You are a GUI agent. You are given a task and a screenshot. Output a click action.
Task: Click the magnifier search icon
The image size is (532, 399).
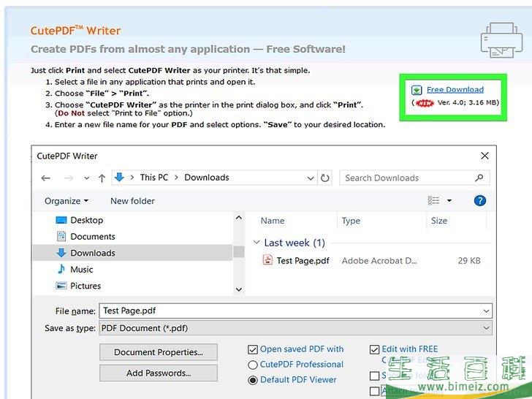pyautogui.click(x=479, y=178)
